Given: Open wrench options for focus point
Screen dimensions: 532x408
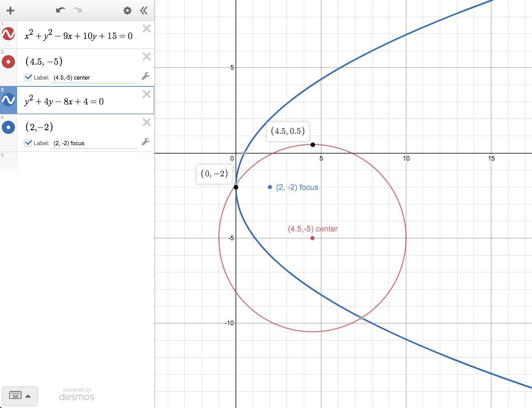Looking at the screenshot, I should pos(146,142).
